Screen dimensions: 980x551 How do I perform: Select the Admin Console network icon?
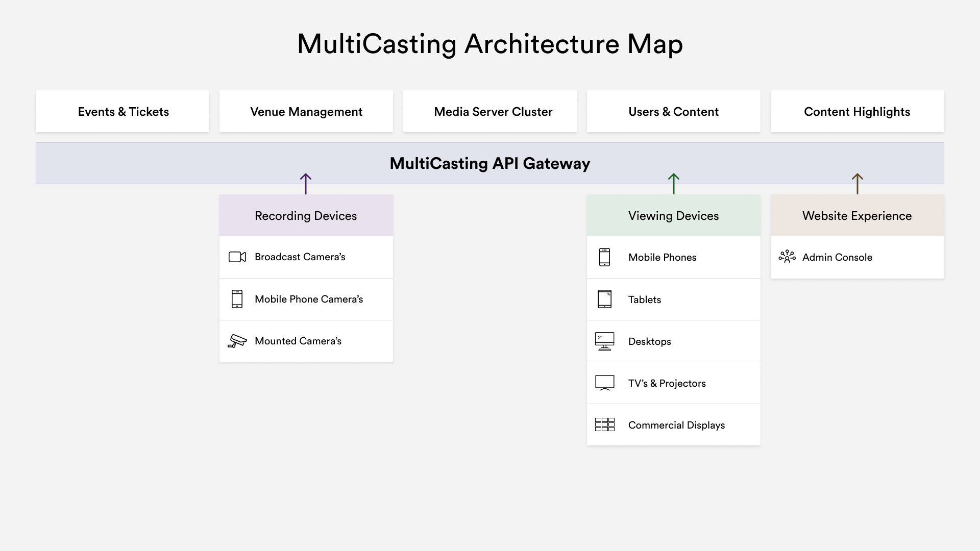pyautogui.click(x=788, y=257)
